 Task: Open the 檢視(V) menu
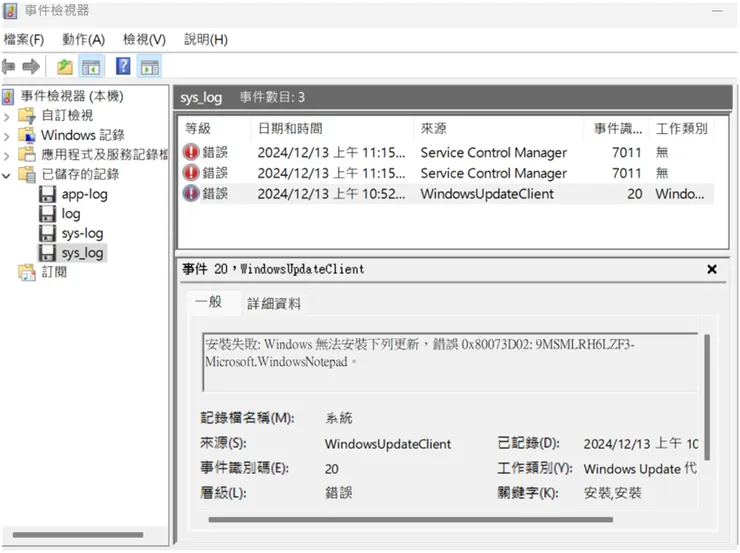point(144,40)
